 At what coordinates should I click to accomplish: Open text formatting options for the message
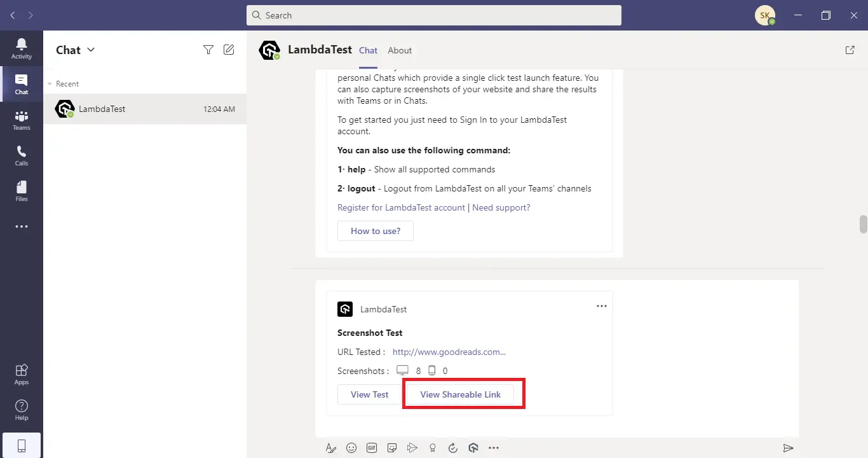click(330, 447)
